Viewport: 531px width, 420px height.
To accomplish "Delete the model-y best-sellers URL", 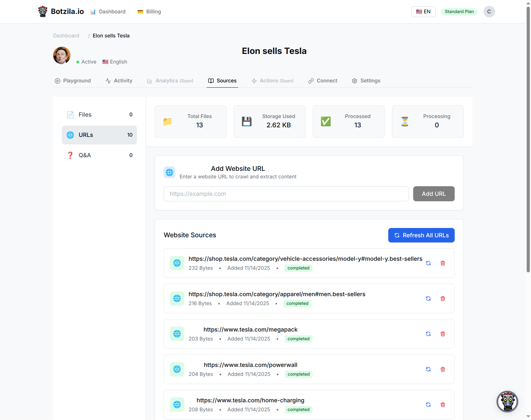I will click(443, 263).
